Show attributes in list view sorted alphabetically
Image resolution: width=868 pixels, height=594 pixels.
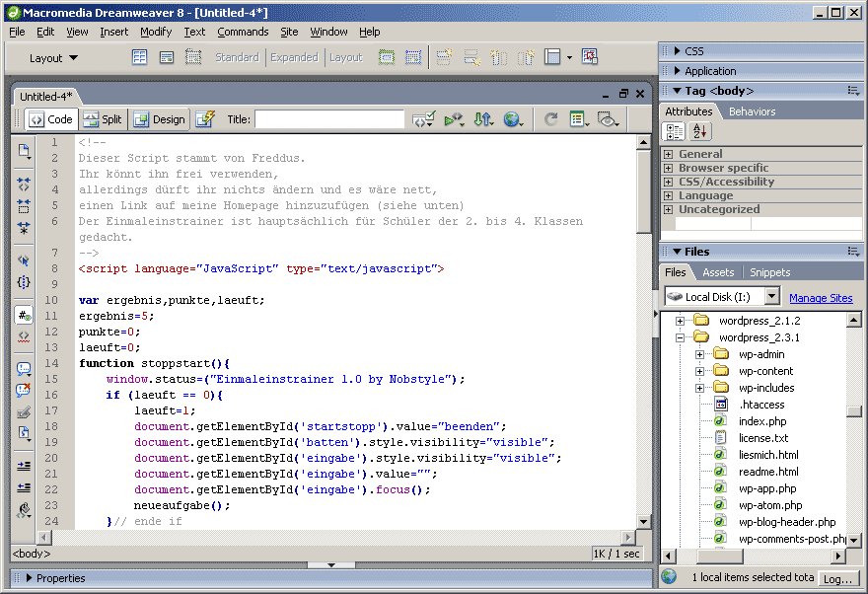699,131
